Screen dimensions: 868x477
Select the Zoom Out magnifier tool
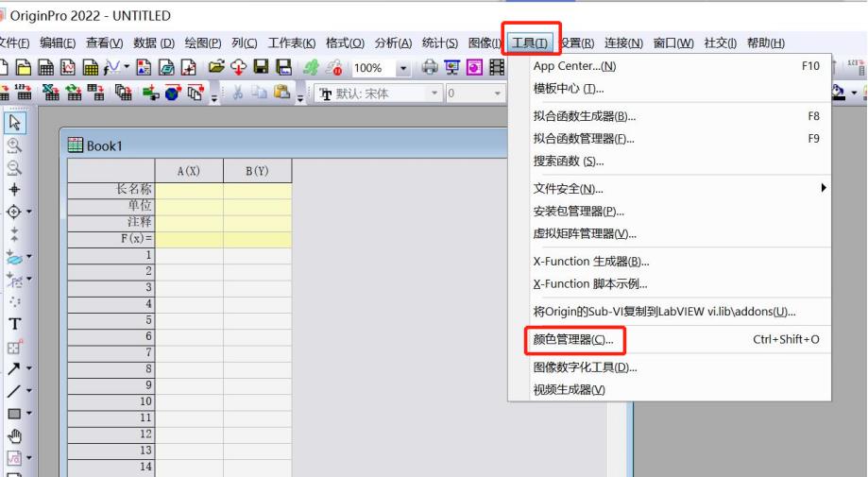(14, 168)
